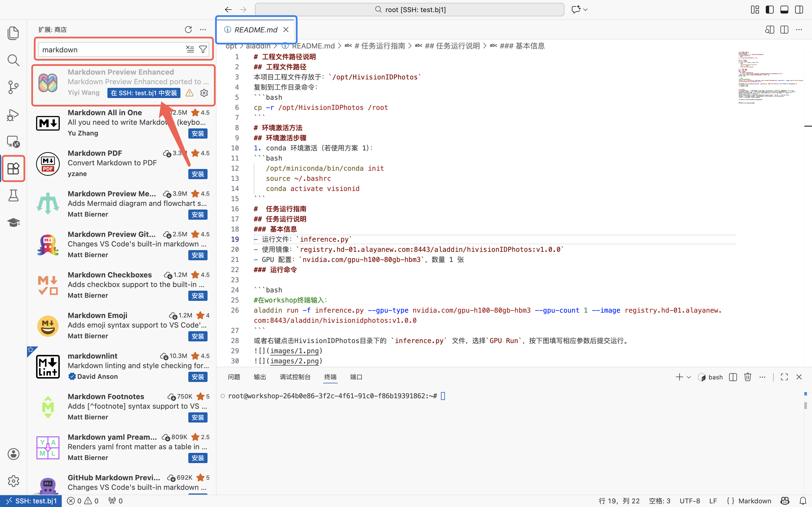The height and width of the screenshot is (507, 812).
Task: Switch to the 输出 panel tab
Action: [260, 377]
